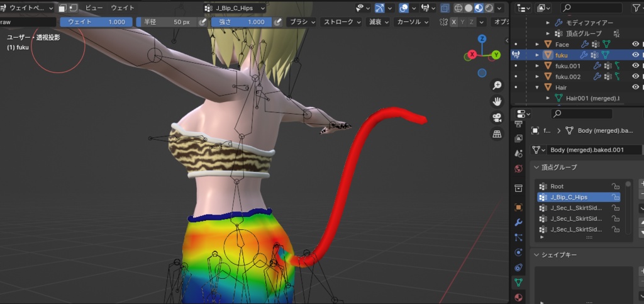
Task: Collapse the シェイプキー panel
Action: pos(537,255)
